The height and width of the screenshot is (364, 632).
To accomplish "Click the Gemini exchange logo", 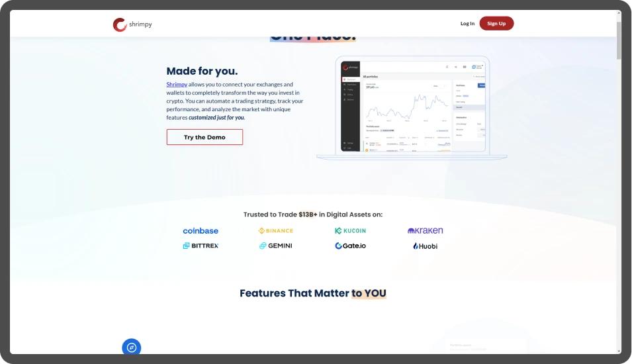I will pos(276,246).
